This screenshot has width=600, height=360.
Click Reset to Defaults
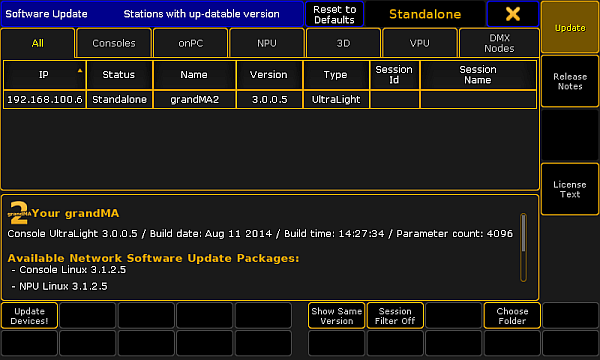[334, 14]
